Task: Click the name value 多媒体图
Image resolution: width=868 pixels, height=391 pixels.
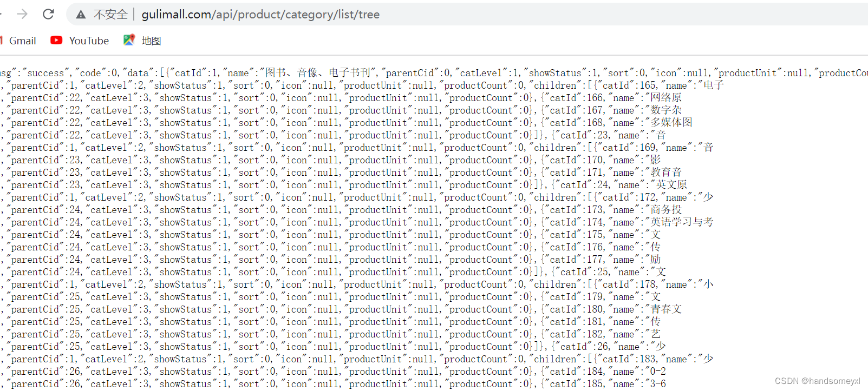Action: 671,123
